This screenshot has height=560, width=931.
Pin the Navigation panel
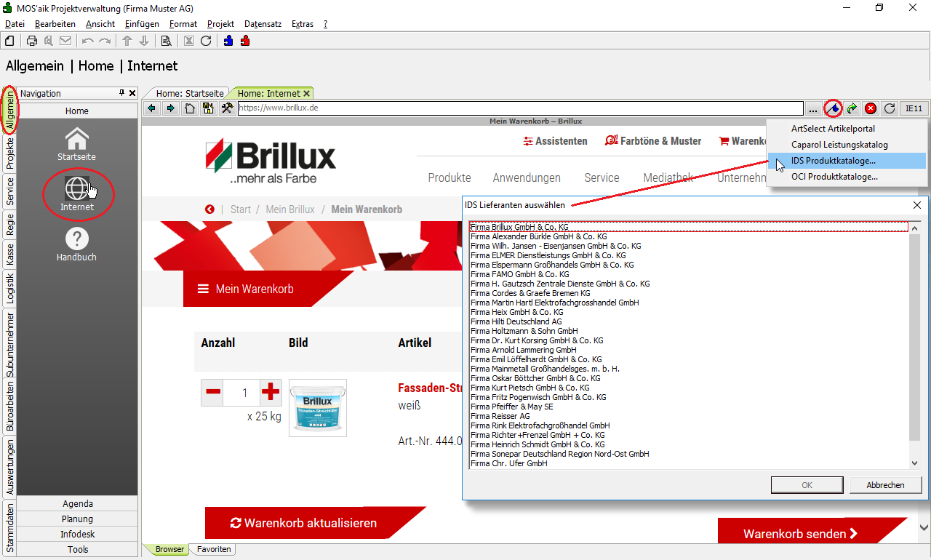(121, 93)
